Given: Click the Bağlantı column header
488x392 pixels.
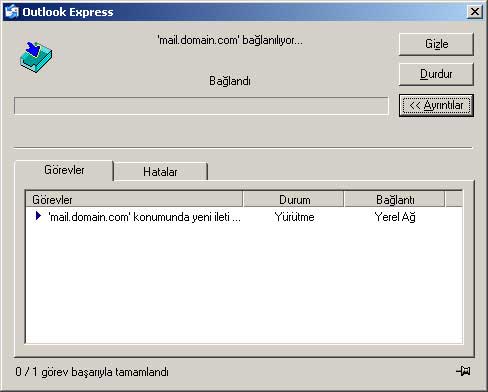Looking at the screenshot, I should [x=395, y=200].
